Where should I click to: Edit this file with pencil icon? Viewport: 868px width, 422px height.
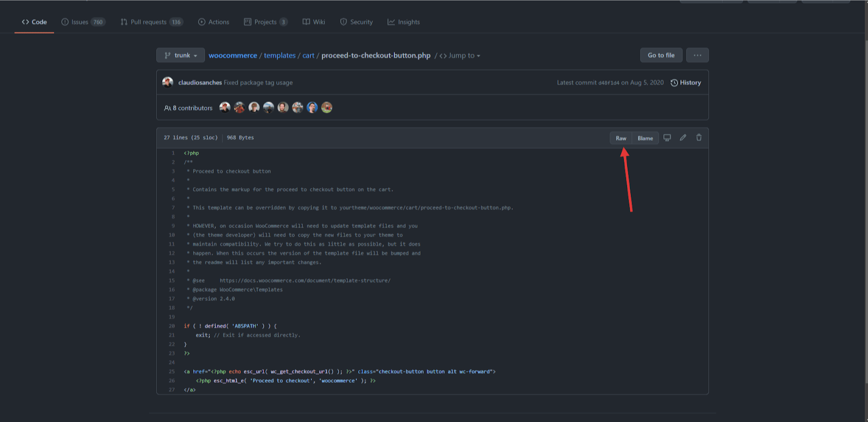pyautogui.click(x=683, y=138)
